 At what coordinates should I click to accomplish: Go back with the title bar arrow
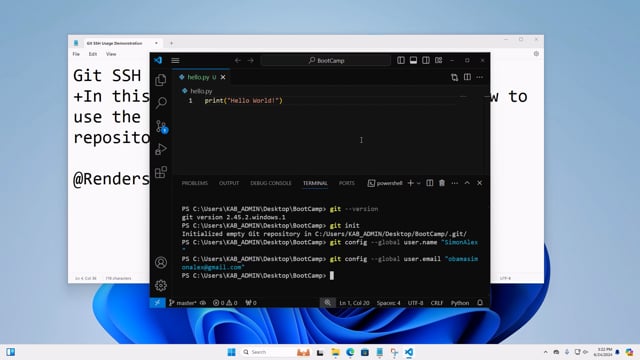coord(238,60)
